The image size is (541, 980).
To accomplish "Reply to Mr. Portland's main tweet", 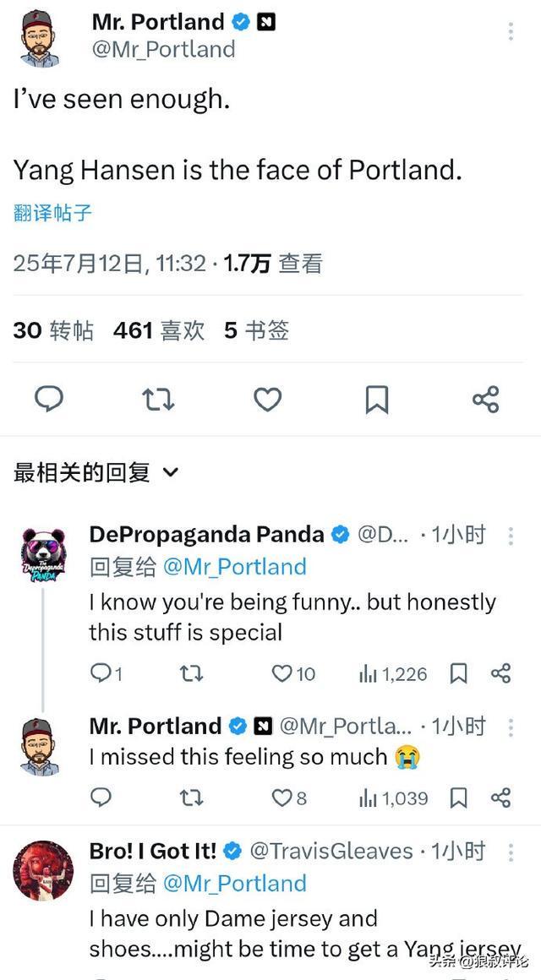I will tap(48, 399).
